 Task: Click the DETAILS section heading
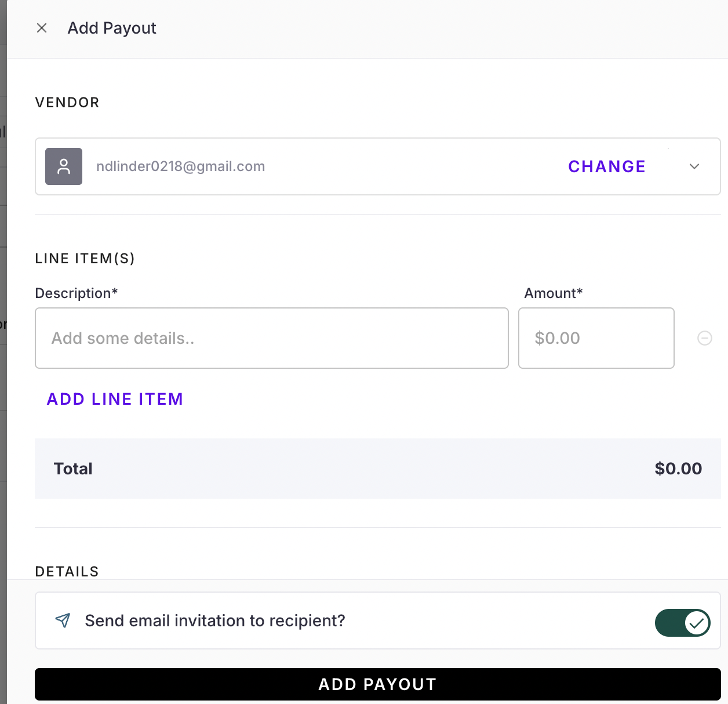coord(67,572)
